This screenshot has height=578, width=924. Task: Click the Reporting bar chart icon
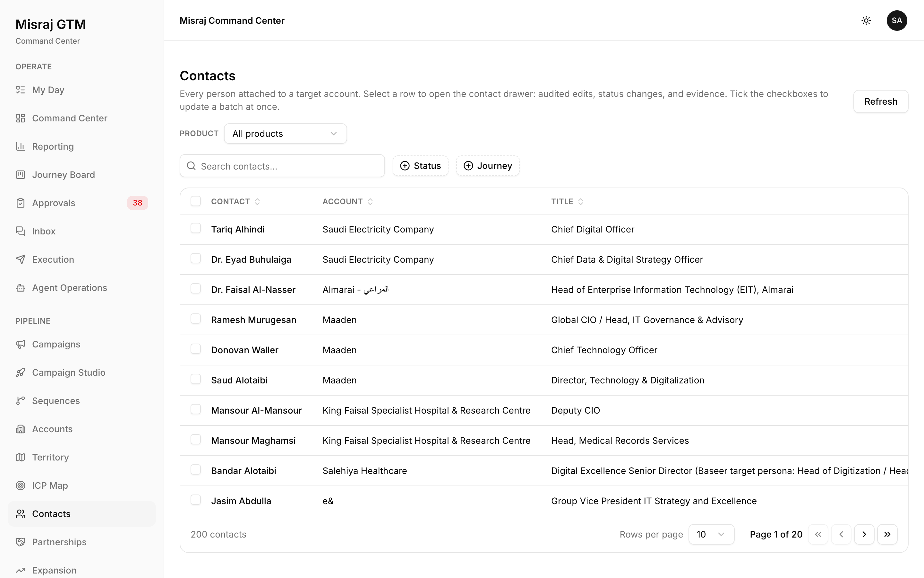point(21,146)
